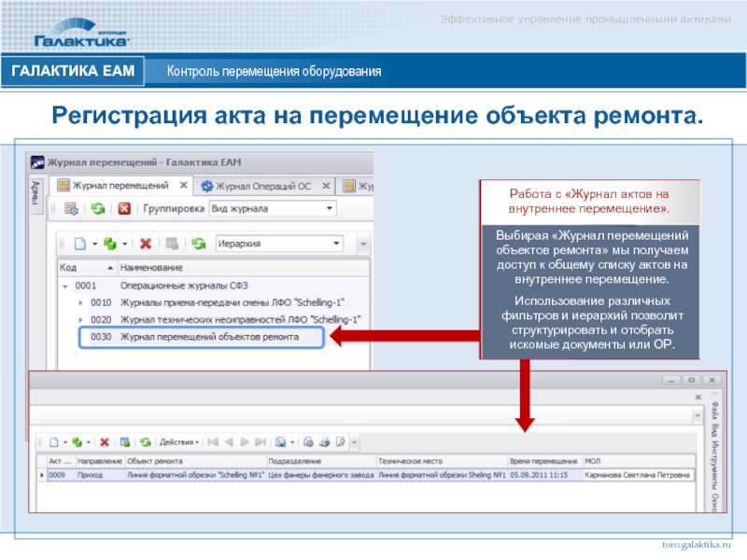Open arrow next to green cubes in Иерархия toolbar
This screenshot has height=560, width=747.
(x=125, y=245)
